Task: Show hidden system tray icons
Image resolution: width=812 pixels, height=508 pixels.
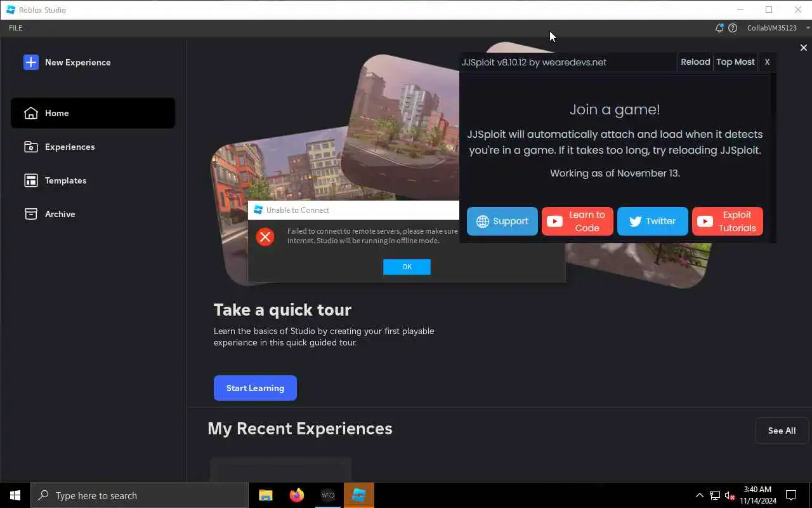Action: [x=699, y=495]
